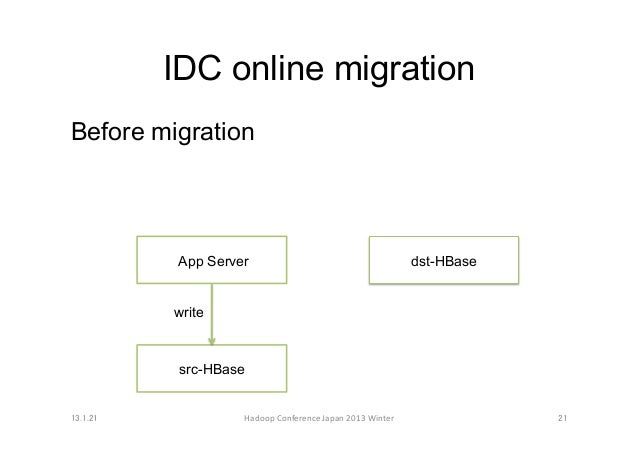The width and height of the screenshot is (638, 451).
Task: Click slide number '21' in the footer
Action: pos(562,418)
